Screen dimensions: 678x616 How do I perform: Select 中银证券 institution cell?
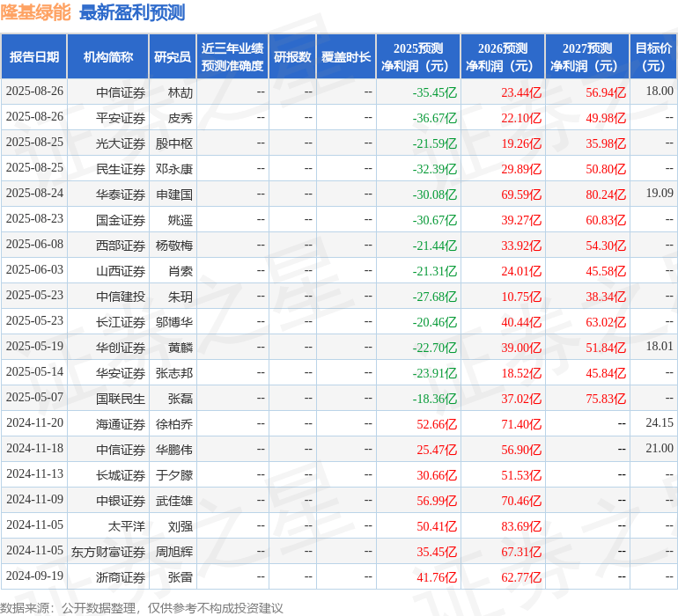coord(121,501)
